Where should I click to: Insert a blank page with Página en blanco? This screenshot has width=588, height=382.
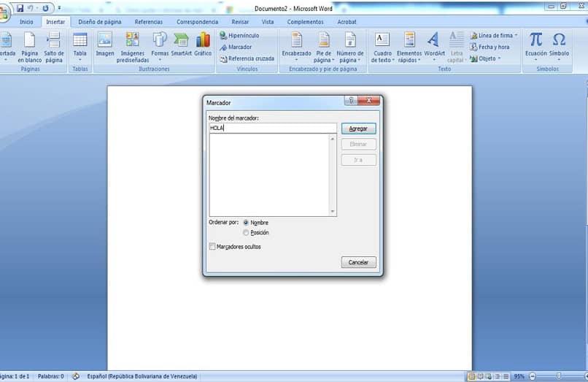(30, 47)
